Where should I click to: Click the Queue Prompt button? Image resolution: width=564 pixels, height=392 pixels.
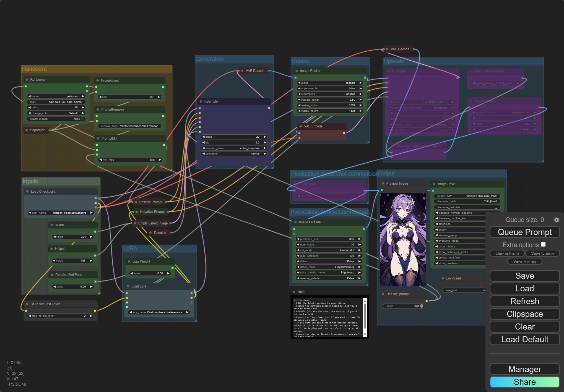click(525, 232)
